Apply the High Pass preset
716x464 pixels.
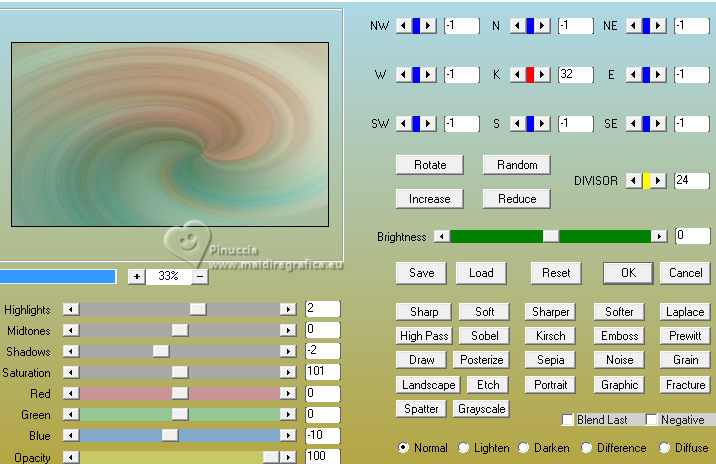(424, 336)
